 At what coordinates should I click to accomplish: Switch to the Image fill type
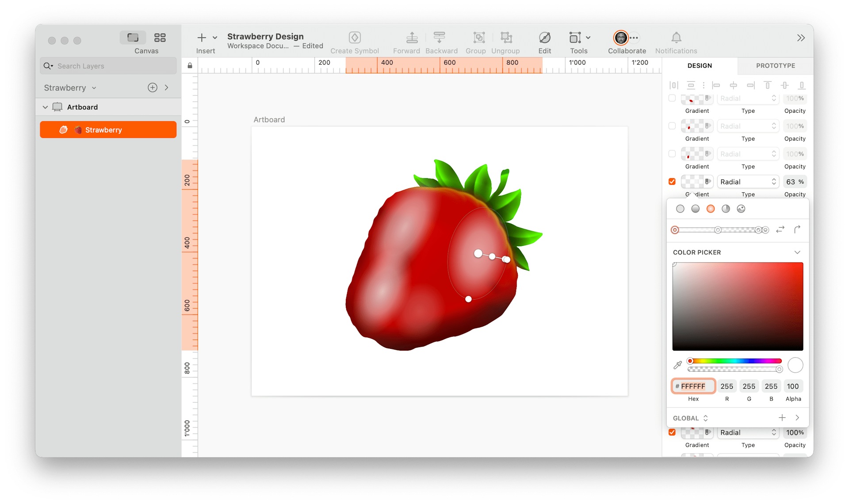(742, 208)
